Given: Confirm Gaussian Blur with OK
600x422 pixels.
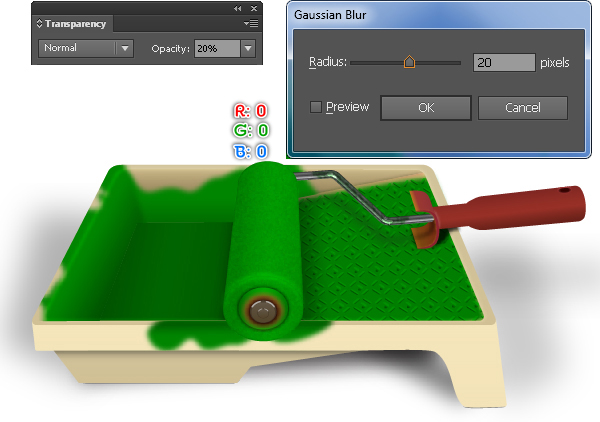Looking at the screenshot, I should point(426,108).
